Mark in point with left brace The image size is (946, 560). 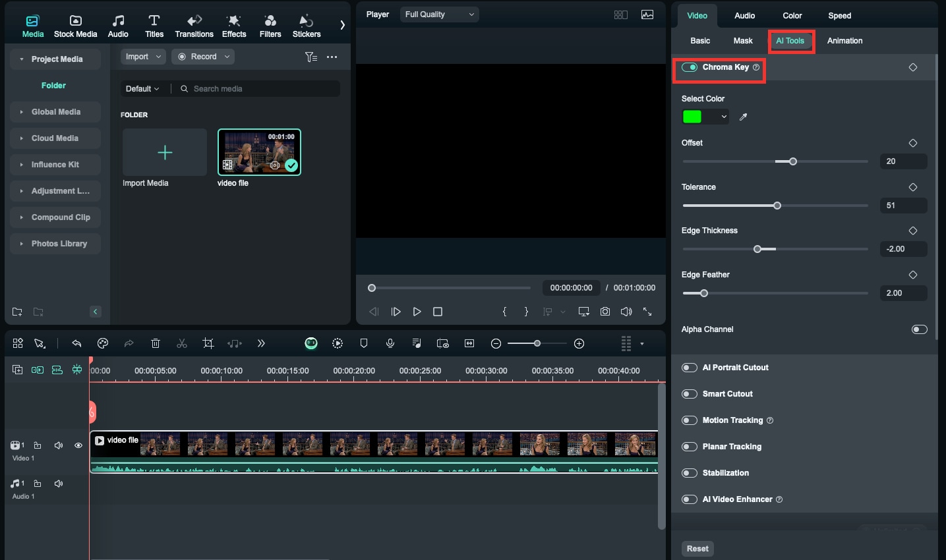pyautogui.click(x=505, y=312)
